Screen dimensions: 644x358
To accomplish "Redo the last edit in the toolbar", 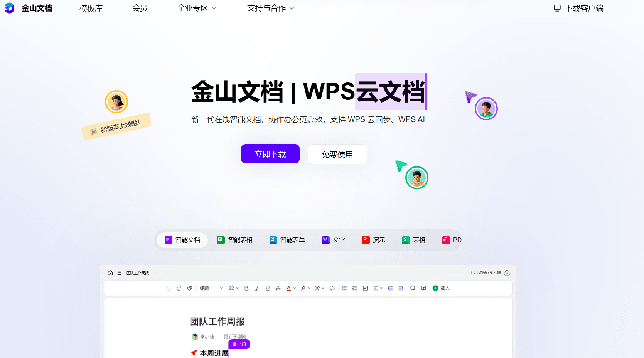I will pos(179,288).
